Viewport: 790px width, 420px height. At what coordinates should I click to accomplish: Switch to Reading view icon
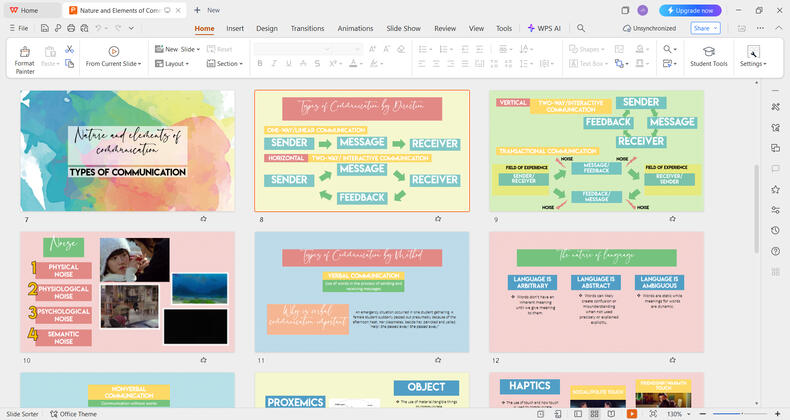(x=611, y=414)
